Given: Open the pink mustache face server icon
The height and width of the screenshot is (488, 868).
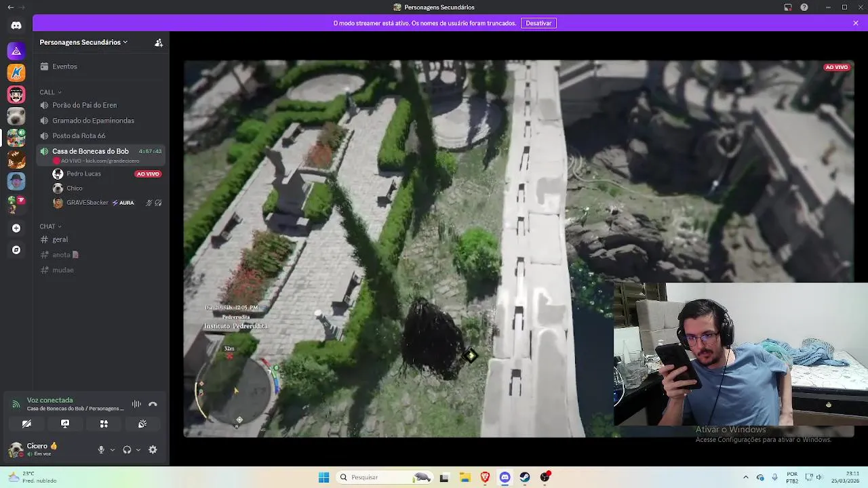Looking at the screenshot, I should click(16, 94).
